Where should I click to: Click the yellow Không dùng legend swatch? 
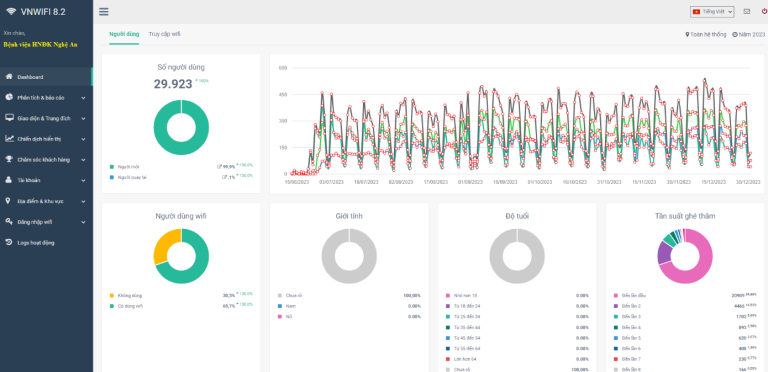tap(112, 296)
